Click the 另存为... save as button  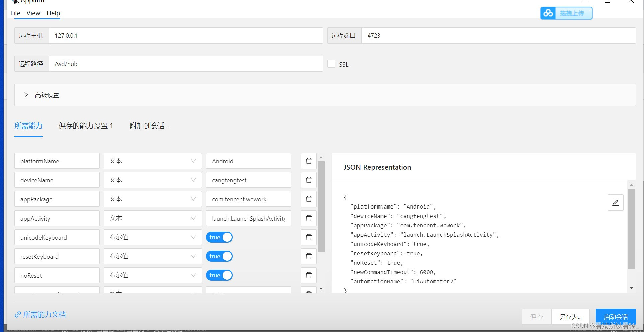tap(571, 317)
